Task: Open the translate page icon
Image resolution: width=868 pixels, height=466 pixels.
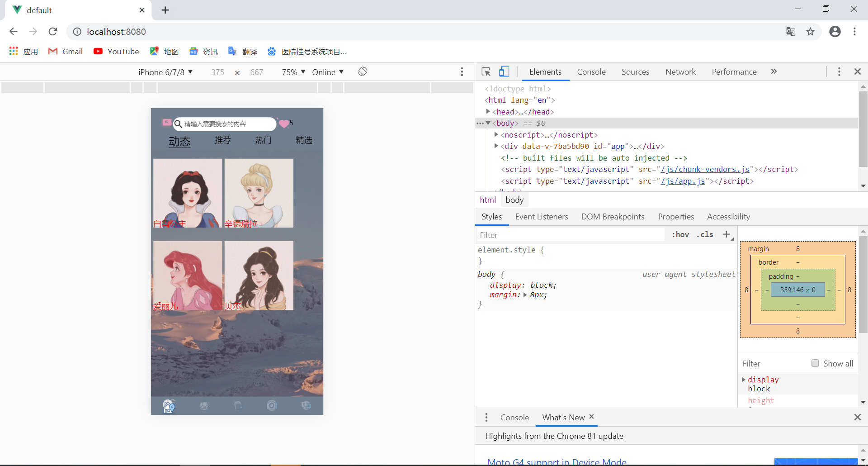Action: click(791, 32)
